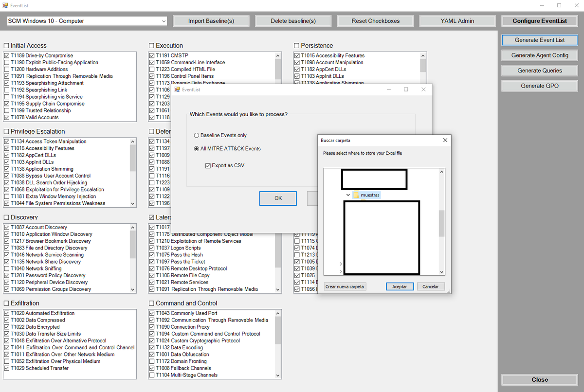
Task: Toggle T1020 Automated Exfiltration checkbox
Action: point(7,313)
